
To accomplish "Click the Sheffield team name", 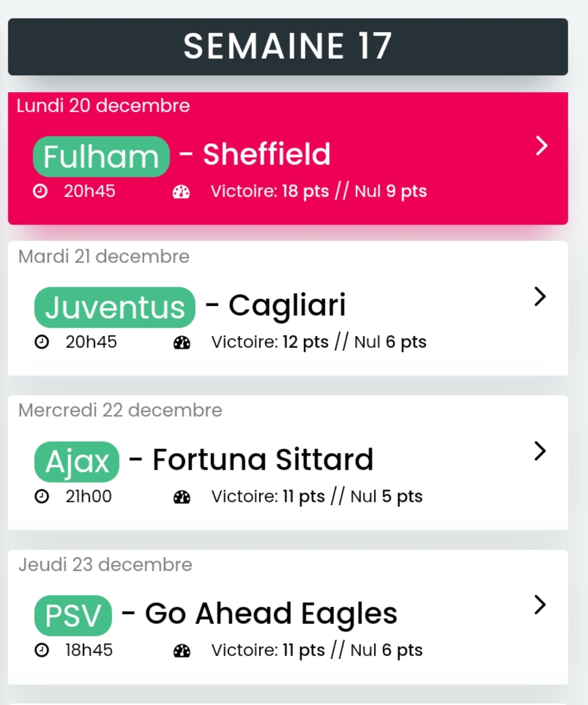I will [x=267, y=154].
